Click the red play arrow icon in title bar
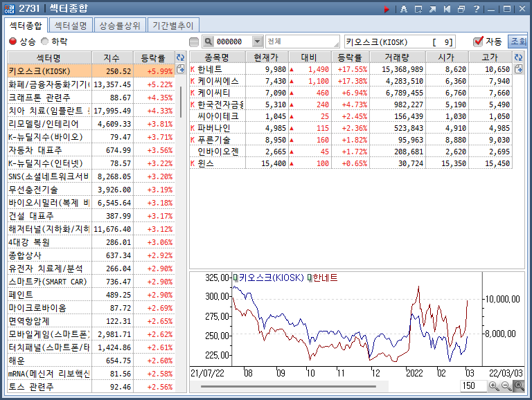This screenshot has height=400, width=532. (387, 9)
